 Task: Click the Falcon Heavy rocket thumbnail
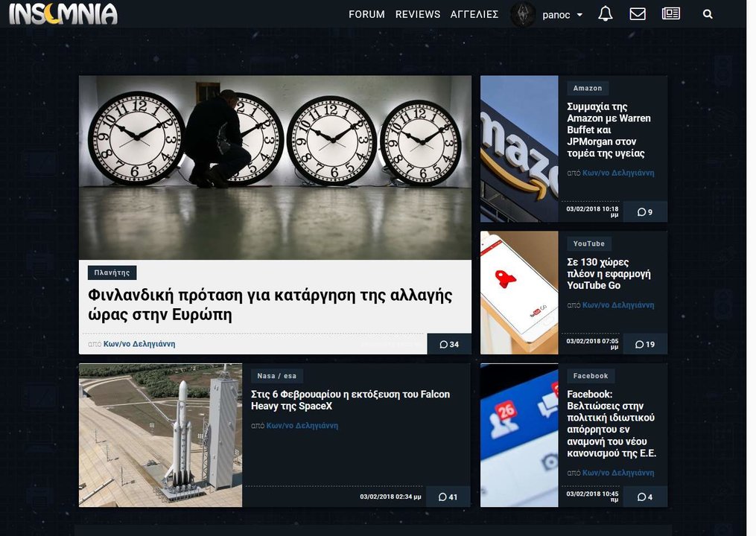(x=161, y=435)
